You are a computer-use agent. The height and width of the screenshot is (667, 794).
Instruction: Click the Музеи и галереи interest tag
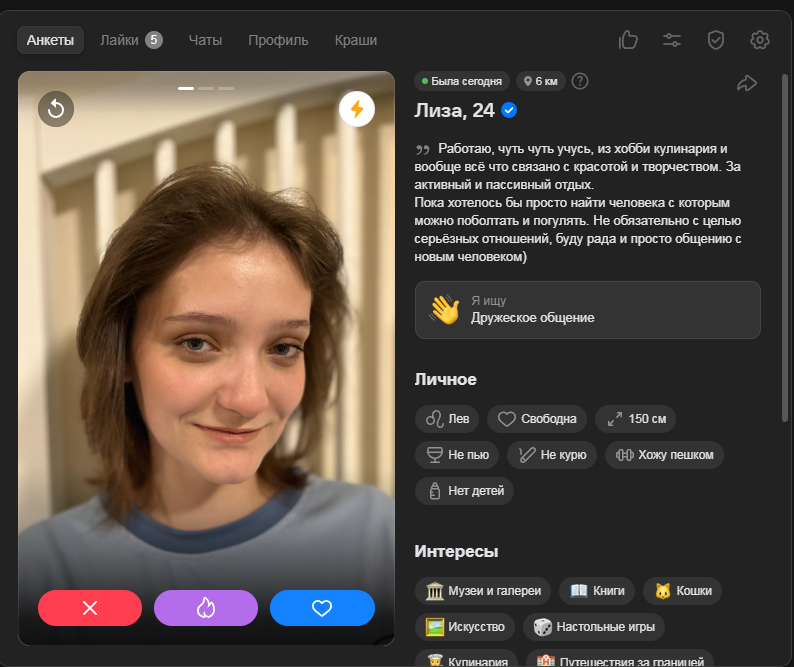coord(483,591)
